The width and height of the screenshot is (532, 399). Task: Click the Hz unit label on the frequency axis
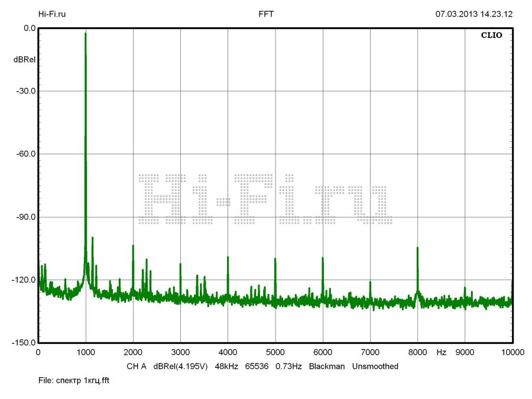click(442, 352)
